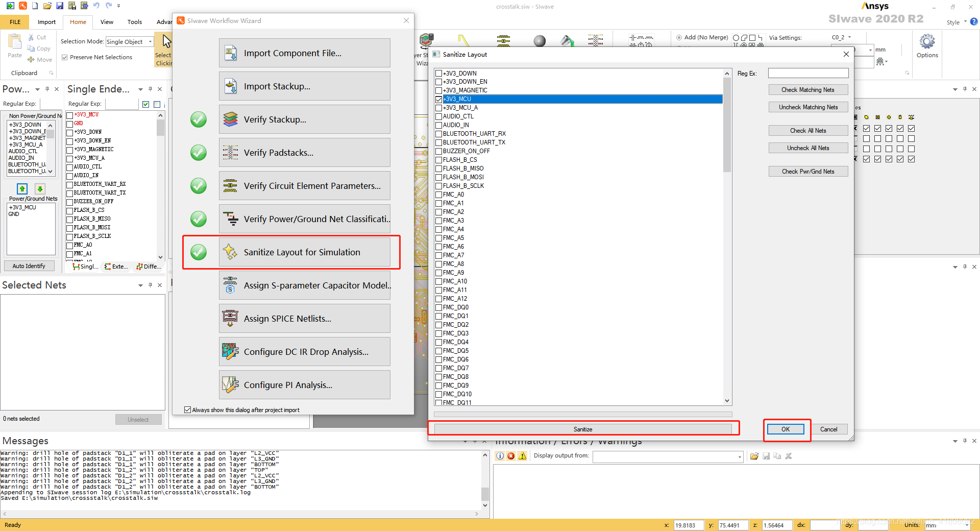Click Check Pwr/Gnd Nets button

pyautogui.click(x=808, y=172)
